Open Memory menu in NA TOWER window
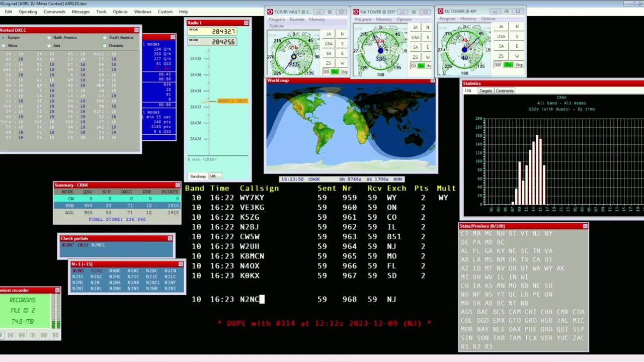 (384, 20)
